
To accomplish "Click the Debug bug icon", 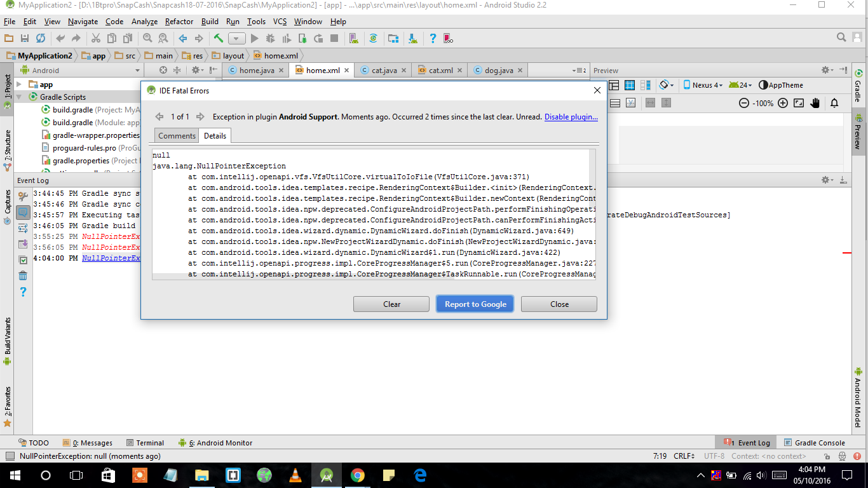I will click(x=271, y=38).
